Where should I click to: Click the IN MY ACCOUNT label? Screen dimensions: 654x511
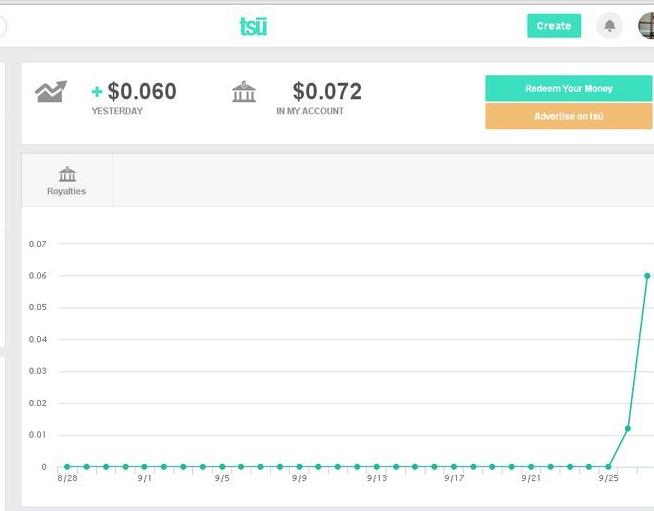pos(310,111)
